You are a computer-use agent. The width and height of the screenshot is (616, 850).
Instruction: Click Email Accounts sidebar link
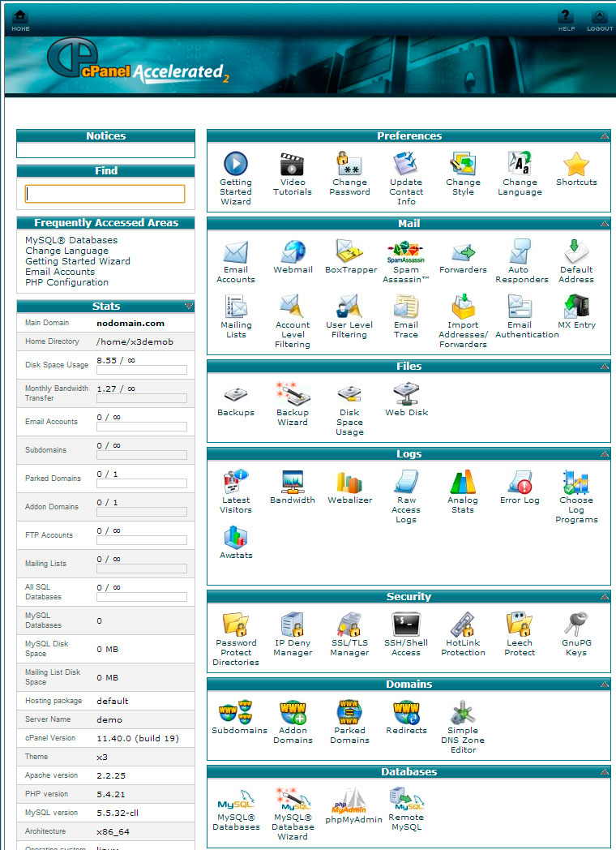[x=60, y=272]
